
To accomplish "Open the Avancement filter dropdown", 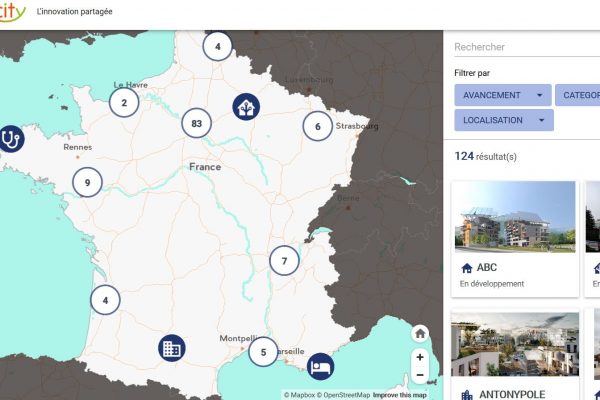I will coord(502,95).
